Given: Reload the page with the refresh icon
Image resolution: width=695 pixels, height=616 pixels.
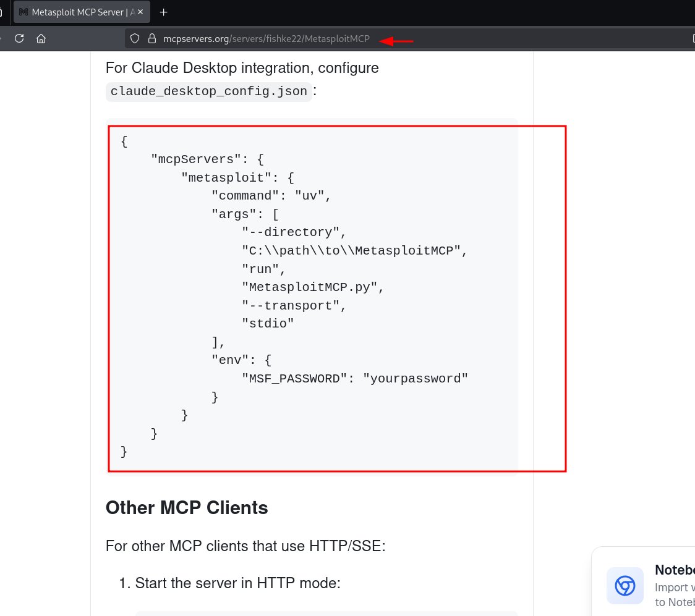Looking at the screenshot, I should (19, 38).
